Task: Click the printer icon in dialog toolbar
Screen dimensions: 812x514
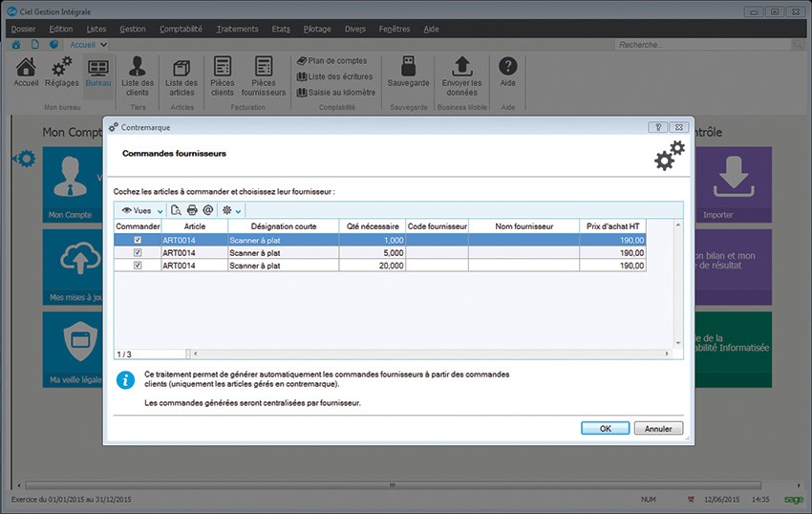Action: (x=192, y=210)
